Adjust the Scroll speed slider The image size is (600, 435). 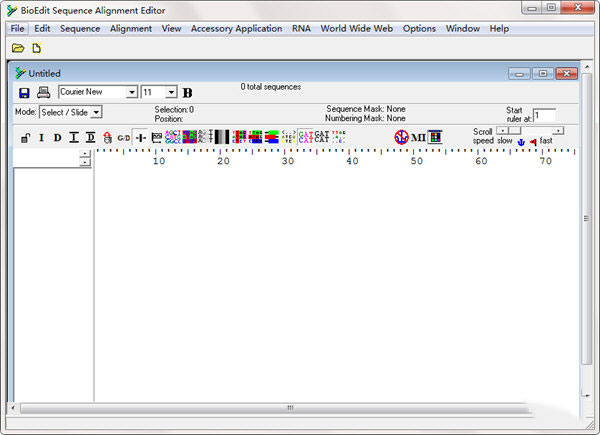530,131
